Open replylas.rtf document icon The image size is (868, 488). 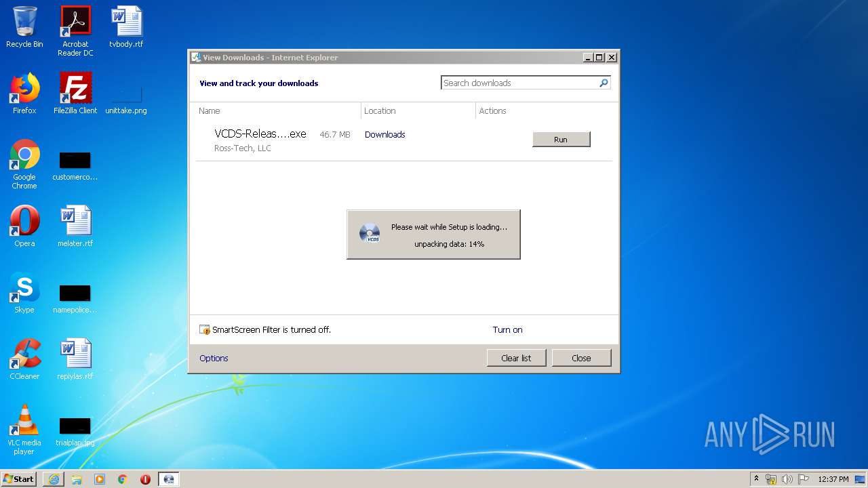click(x=75, y=359)
